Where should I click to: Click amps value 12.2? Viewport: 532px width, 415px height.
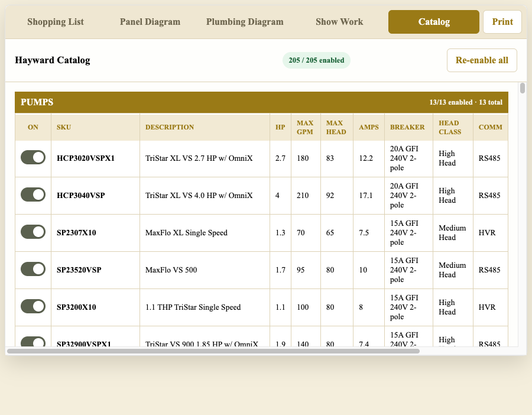point(366,158)
